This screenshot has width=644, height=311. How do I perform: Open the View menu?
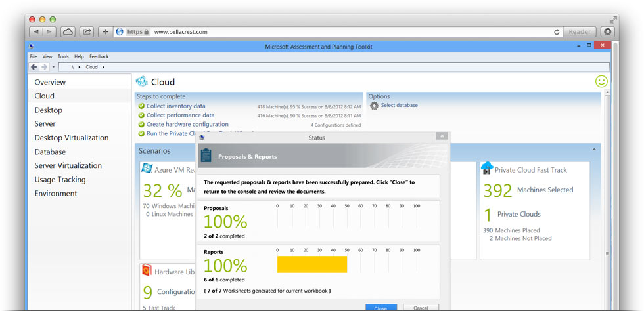[47, 56]
